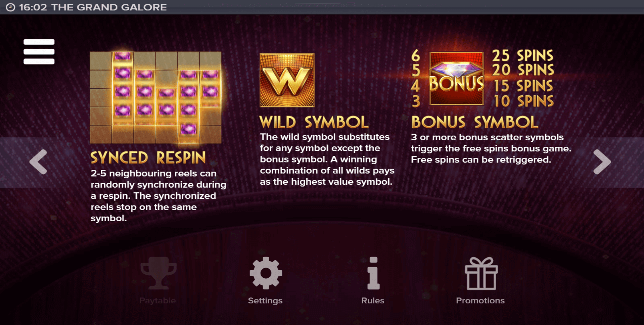Select Paytable trophy icon
This screenshot has width=644, height=325.
click(x=158, y=273)
